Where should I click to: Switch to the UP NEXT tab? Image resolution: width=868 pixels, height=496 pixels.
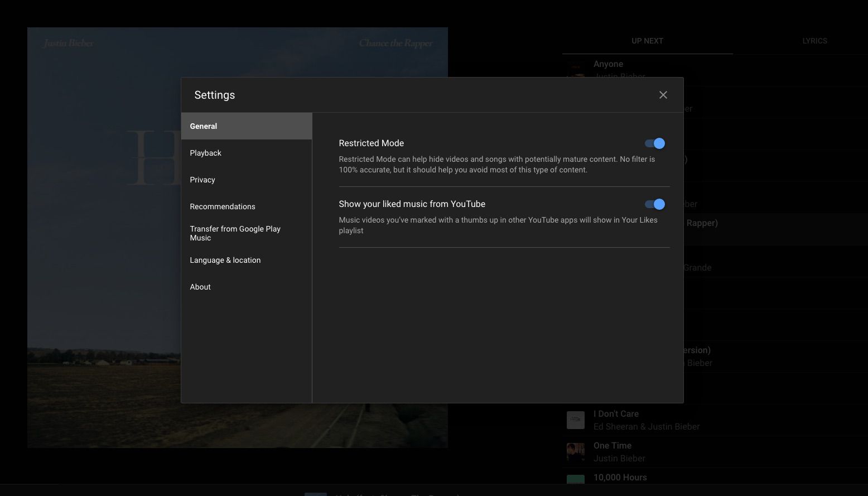pos(647,41)
